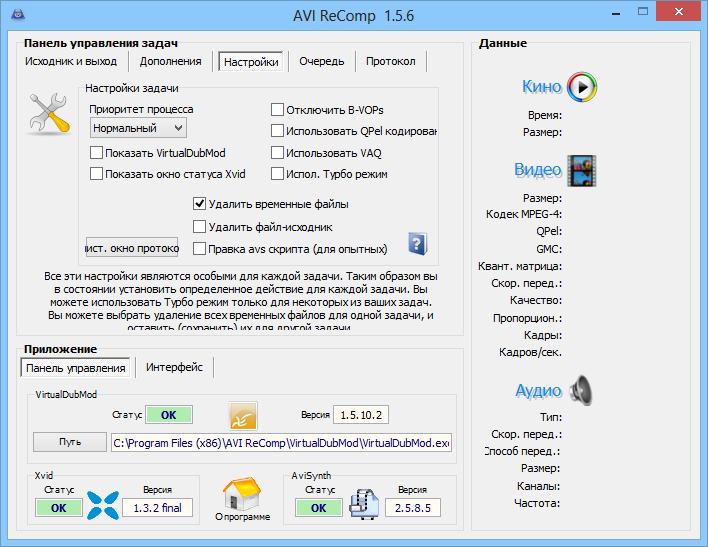Click the AVI ReComp title bar app icon
The image size is (708, 547).
18,14
